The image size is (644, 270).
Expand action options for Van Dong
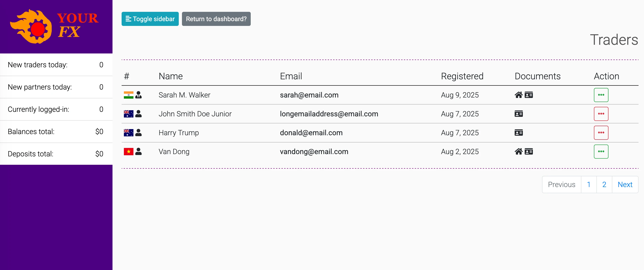(601, 151)
